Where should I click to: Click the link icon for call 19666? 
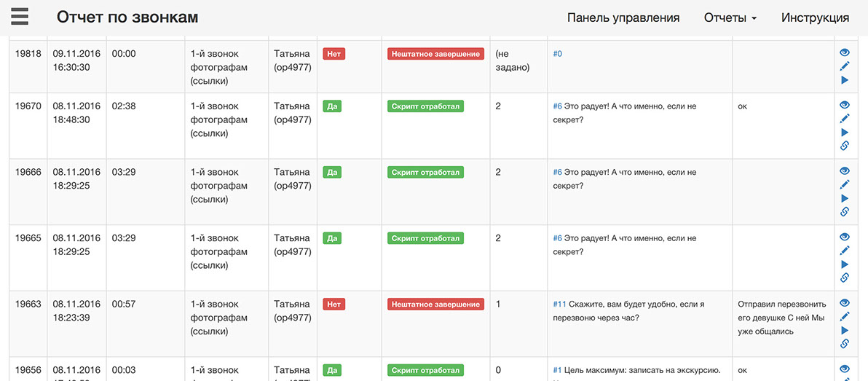(x=845, y=212)
